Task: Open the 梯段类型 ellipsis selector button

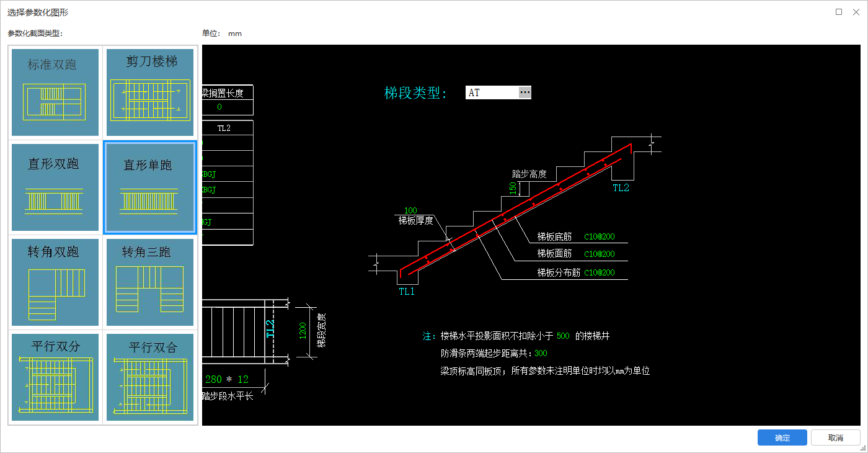Action: 525,92
